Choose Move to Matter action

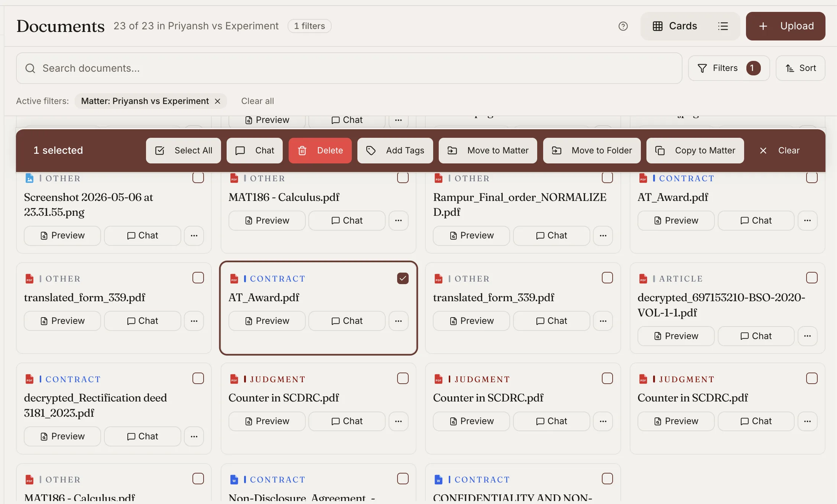point(488,150)
